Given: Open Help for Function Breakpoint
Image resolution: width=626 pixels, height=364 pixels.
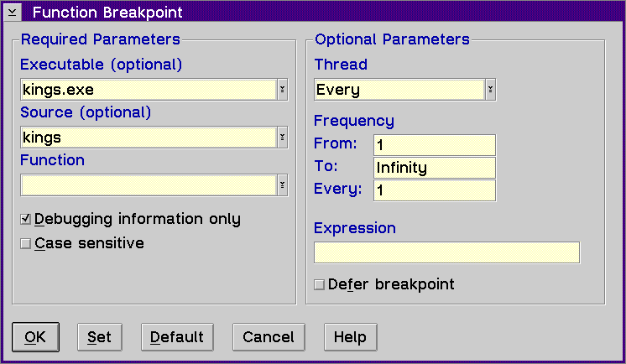Looking at the screenshot, I should pyautogui.click(x=350, y=337).
